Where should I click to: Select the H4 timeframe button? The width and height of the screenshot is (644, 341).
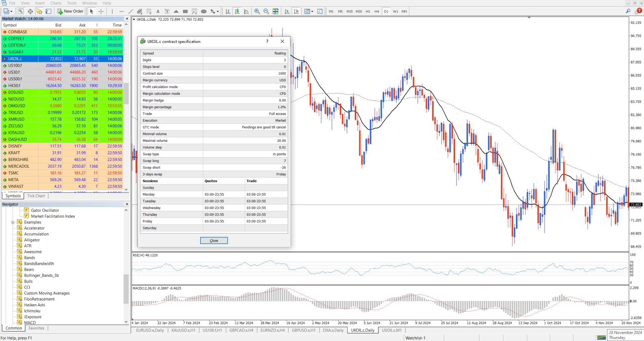(x=377, y=11)
